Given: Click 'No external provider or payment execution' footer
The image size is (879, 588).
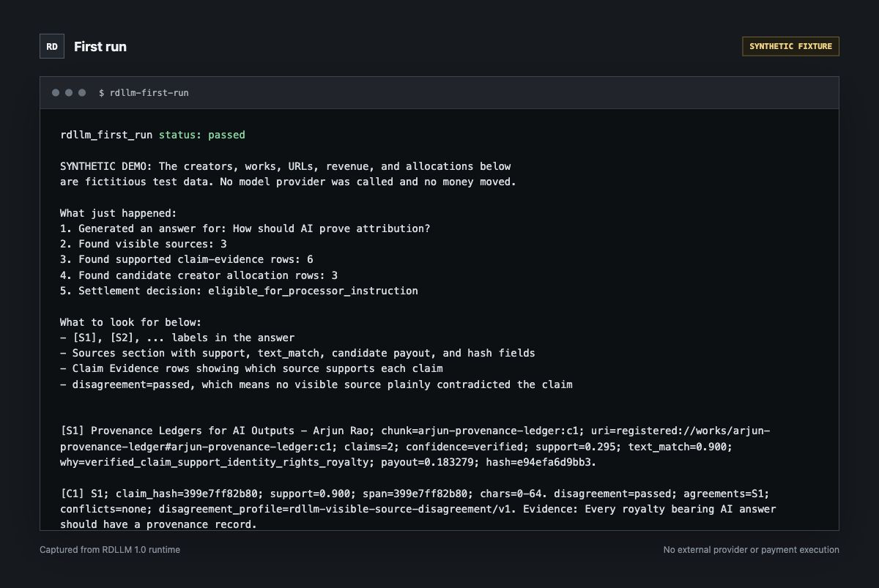Looking at the screenshot, I should (752, 550).
